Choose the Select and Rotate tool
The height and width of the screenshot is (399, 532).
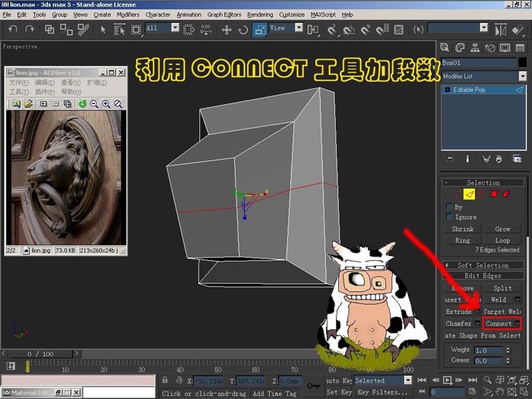[243, 30]
